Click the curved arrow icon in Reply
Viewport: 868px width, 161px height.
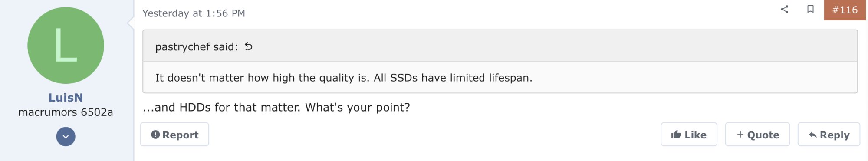[813, 135]
